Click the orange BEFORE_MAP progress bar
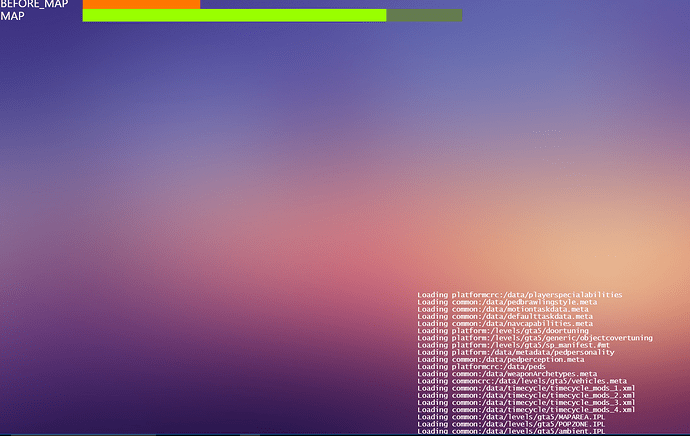Viewport: 690px width, 436px height. [141, 4]
